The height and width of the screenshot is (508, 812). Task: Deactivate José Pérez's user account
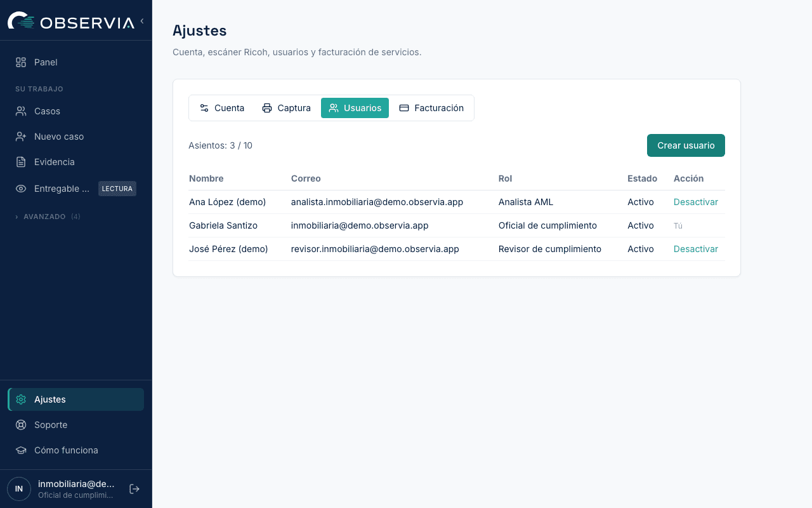[696, 249]
